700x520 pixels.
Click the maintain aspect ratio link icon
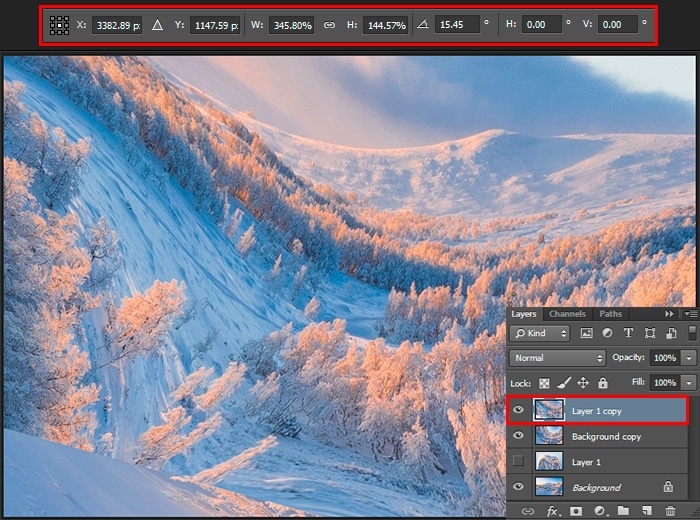(329, 24)
